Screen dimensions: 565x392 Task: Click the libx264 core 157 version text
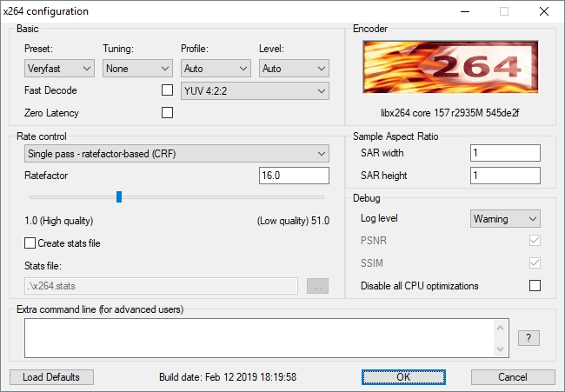450,113
